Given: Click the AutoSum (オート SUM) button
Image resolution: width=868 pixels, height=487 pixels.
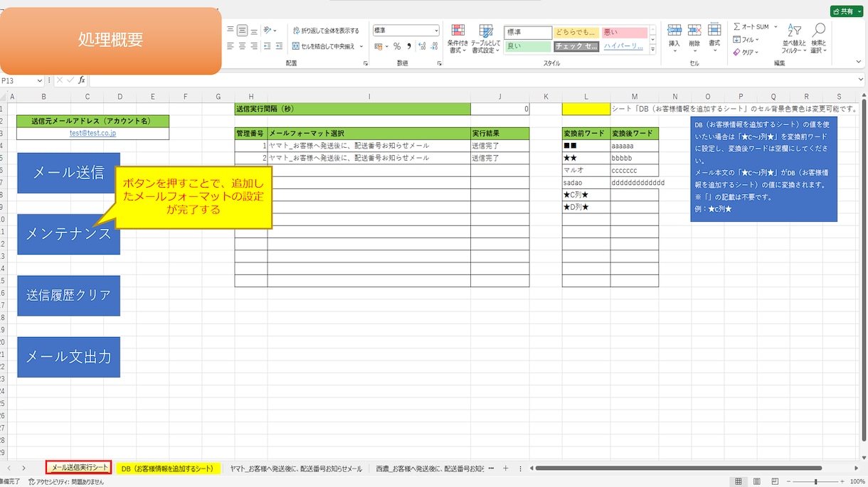Looking at the screenshot, I should [751, 27].
